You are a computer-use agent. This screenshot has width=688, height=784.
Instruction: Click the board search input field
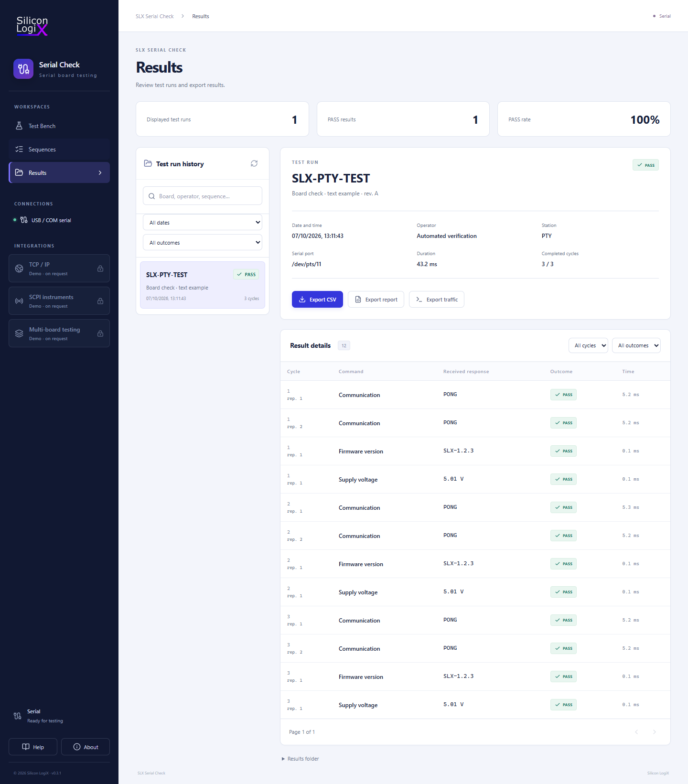pos(203,196)
